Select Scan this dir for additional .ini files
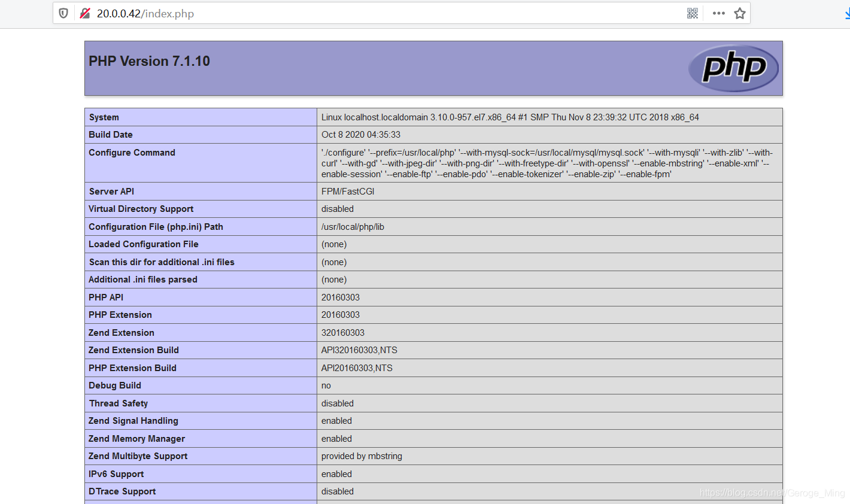This screenshot has height=504, width=850. [162, 262]
